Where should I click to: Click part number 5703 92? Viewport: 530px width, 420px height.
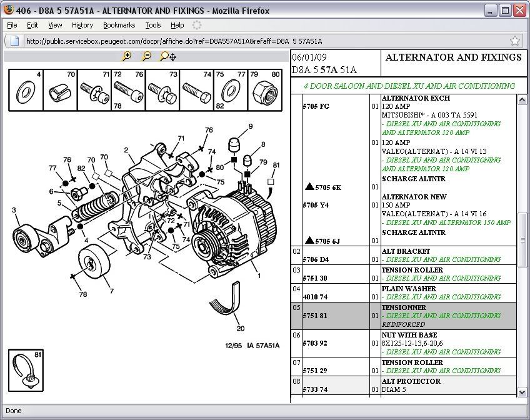(x=315, y=343)
